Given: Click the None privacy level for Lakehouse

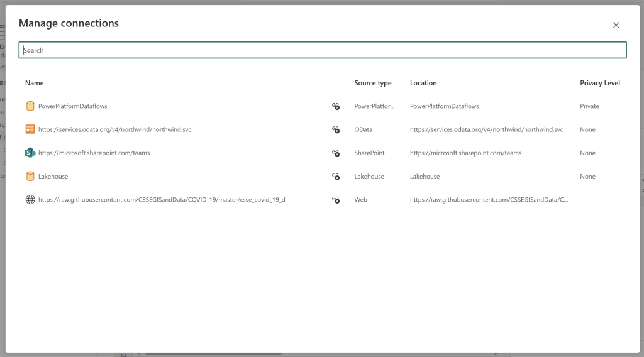Looking at the screenshot, I should point(587,177).
